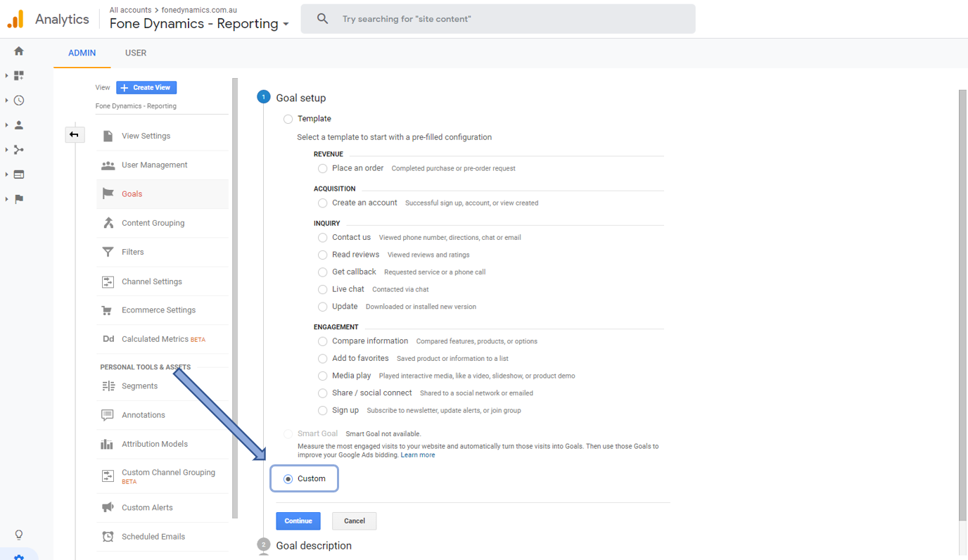Open Audience person icon in left rail
Viewport: 968px width, 560px height.
pyautogui.click(x=19, y=125)
